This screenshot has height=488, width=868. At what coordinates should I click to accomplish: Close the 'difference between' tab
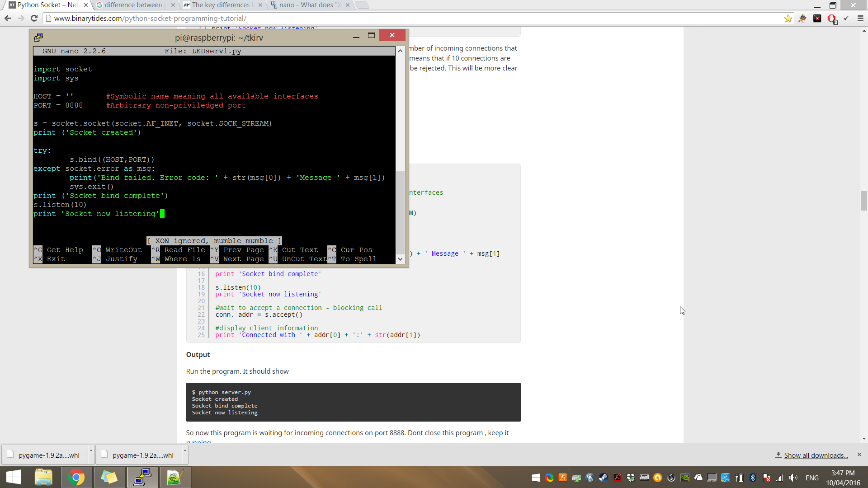[173, 5]
